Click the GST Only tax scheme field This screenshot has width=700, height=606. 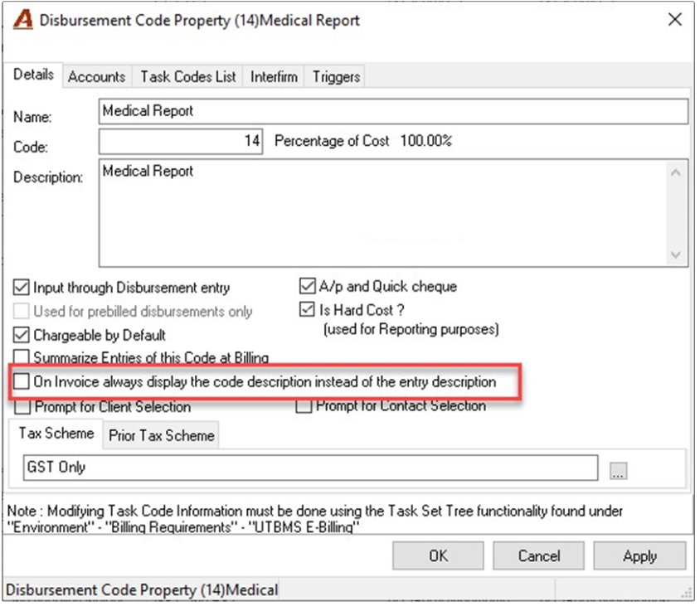point(310,468)
